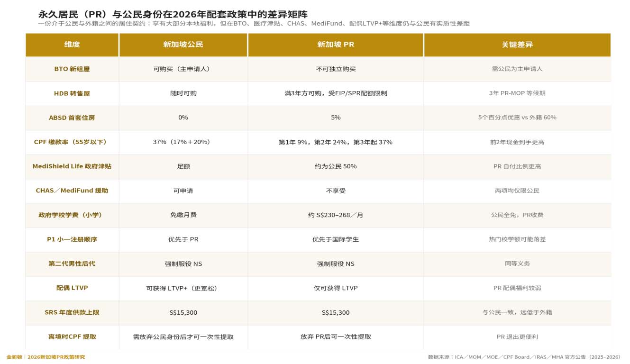
Task: Click the cell 5个百分点优惠 vs 外籍 60%
Action: (517, 118)
